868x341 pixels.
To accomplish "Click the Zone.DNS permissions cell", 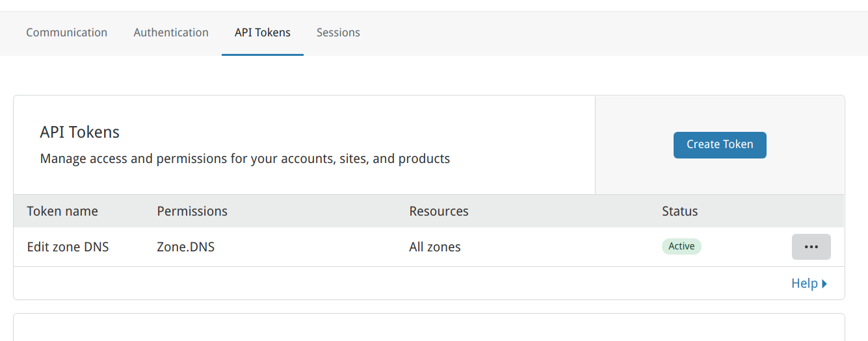I will 186,247.
